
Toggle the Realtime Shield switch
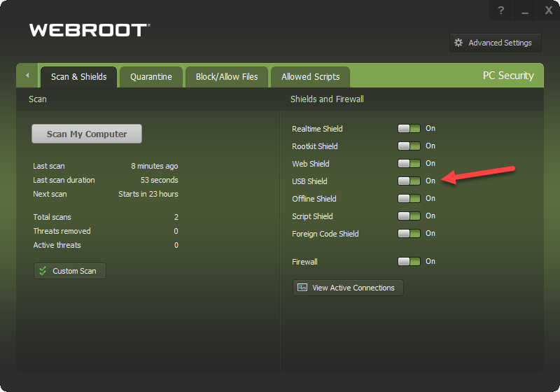click(409, 129)
